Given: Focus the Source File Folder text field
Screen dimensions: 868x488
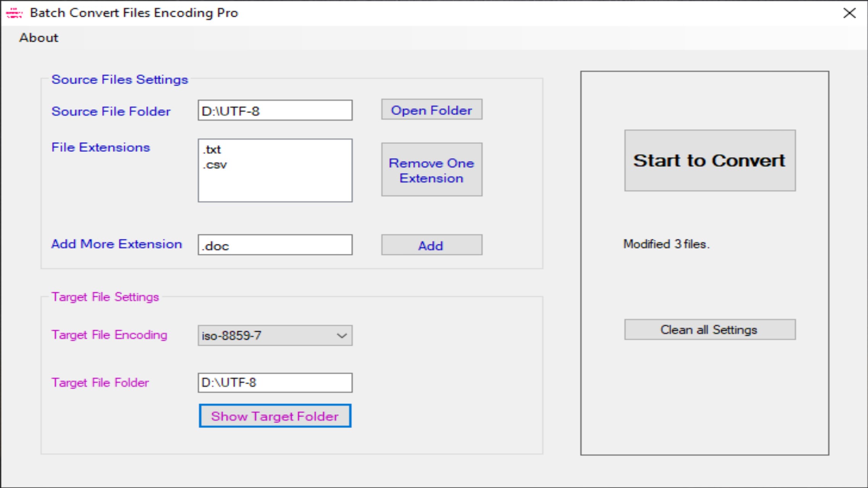Looking at the screenshot, I should (275, 111).
